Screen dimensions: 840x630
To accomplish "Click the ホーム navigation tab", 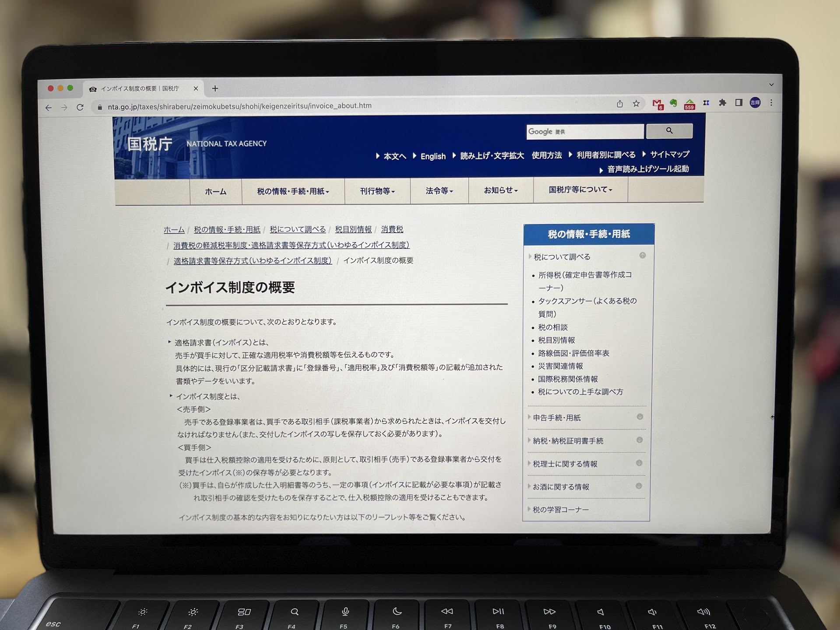I will point(215,192).
